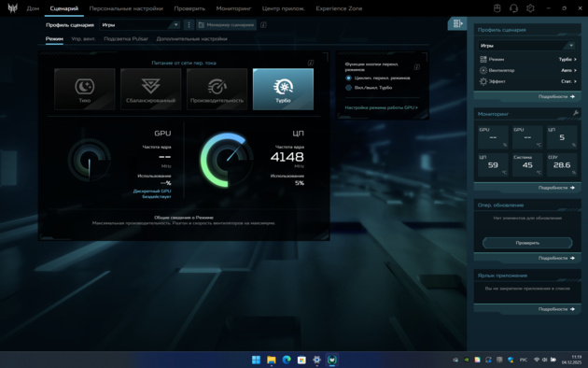
Task: Click the Дискретный GPU бездействует text
Action: coord(152,193)
